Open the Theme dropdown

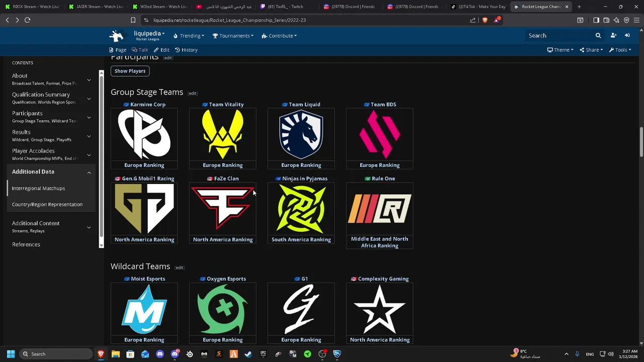(560, 50)
